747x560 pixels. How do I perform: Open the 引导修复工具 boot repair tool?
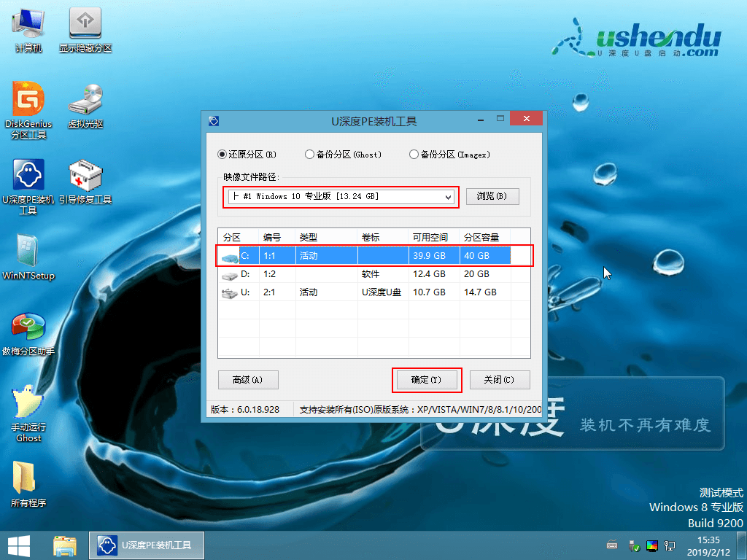tap(85, 182)
